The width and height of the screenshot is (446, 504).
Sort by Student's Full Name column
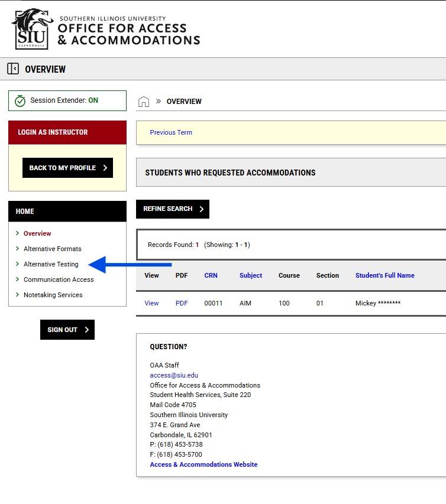coord(385,275)
